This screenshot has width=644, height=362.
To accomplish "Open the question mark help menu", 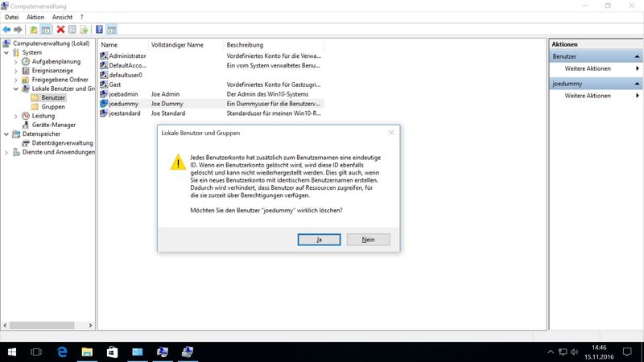I will click(x=82, y=17).
